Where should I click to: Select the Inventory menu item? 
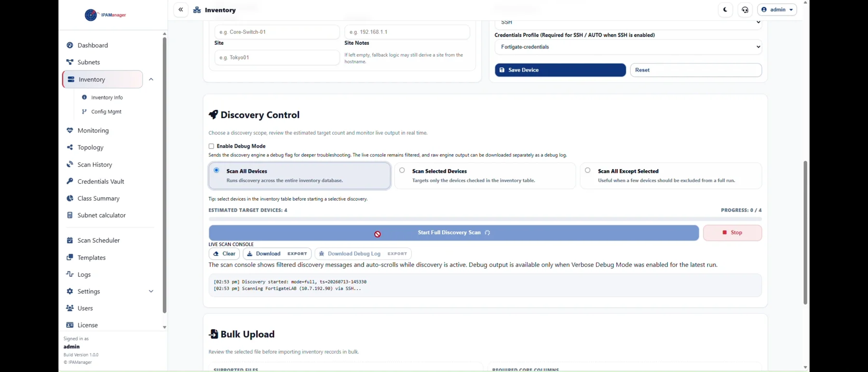[103, 80]
